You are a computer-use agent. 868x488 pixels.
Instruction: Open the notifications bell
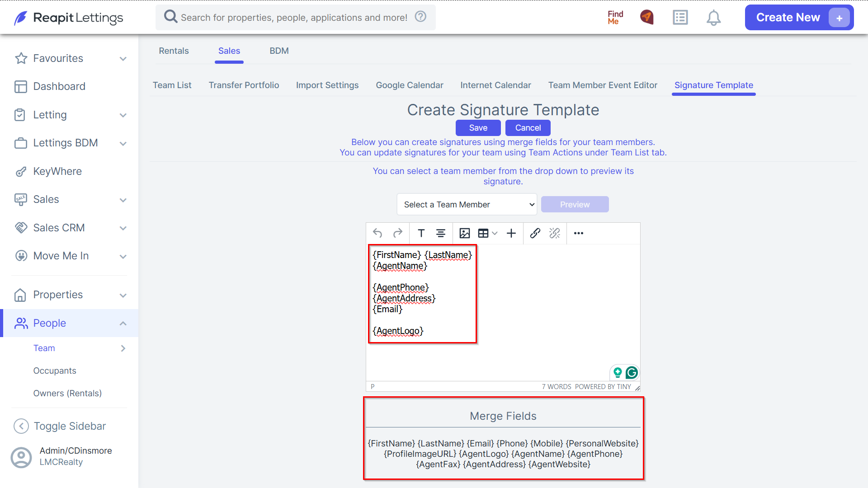tap(713, 18)
